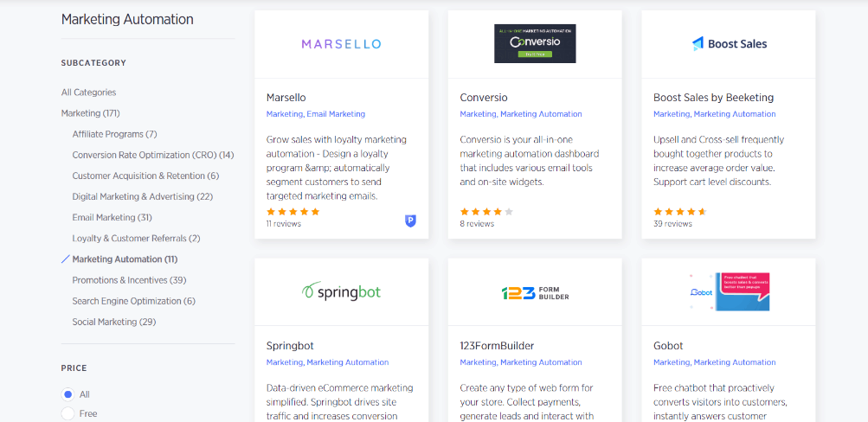This screenshot has height=422, width=868.
Task: Select the Free price radio button
Action: click(68, 413)
